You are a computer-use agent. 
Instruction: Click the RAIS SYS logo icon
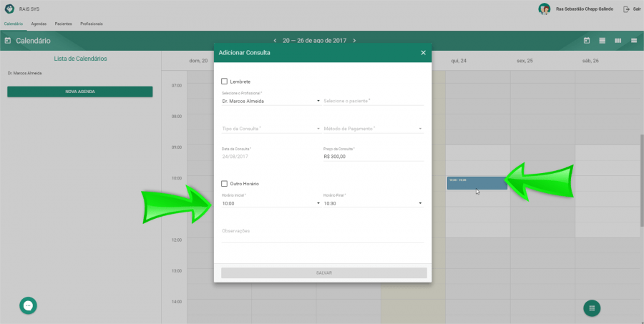click(9, 9)
